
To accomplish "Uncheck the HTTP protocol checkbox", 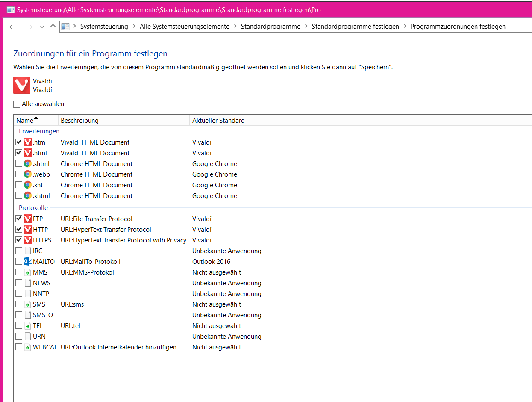I will [18, 229].
